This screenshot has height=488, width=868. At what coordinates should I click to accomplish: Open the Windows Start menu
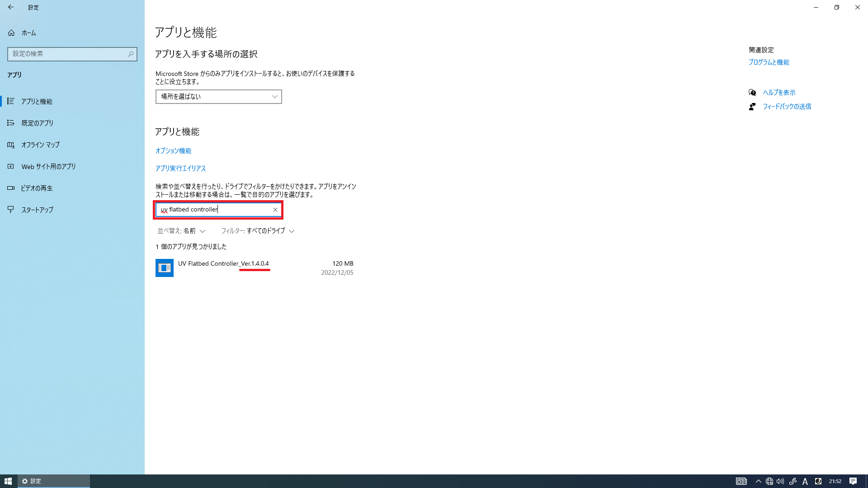tap(8, 481)
